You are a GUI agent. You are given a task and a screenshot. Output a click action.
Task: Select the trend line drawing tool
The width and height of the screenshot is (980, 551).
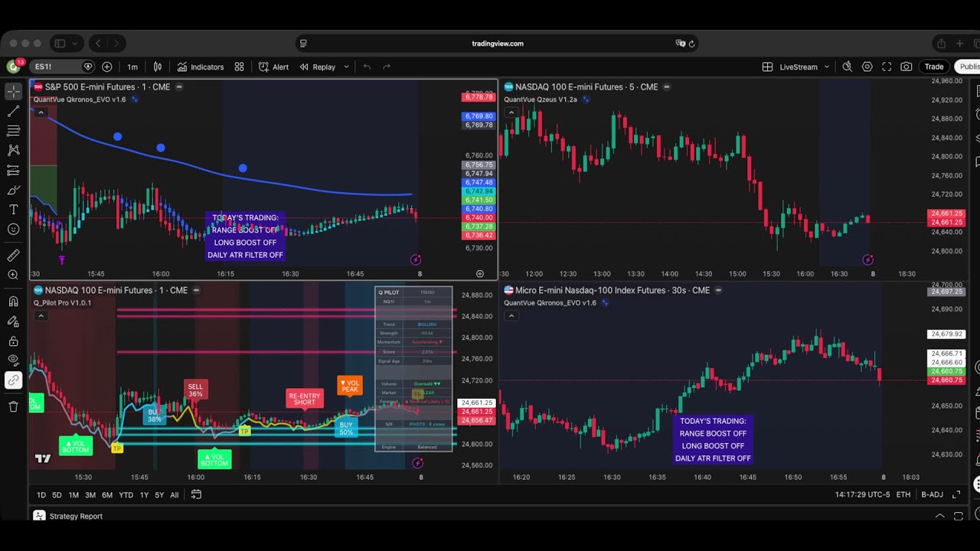click(14, 112)
